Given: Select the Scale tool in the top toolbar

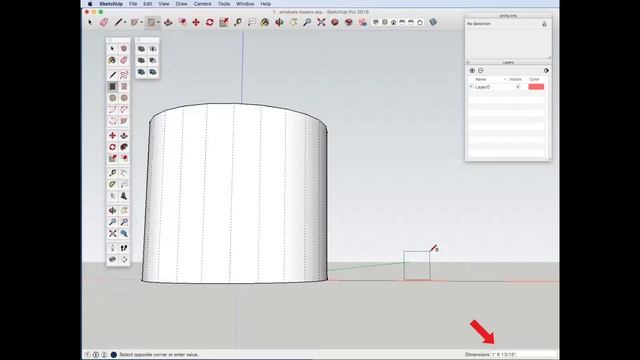Looking at the screenshot, I should pyautogui.click(x=224, y=22).
